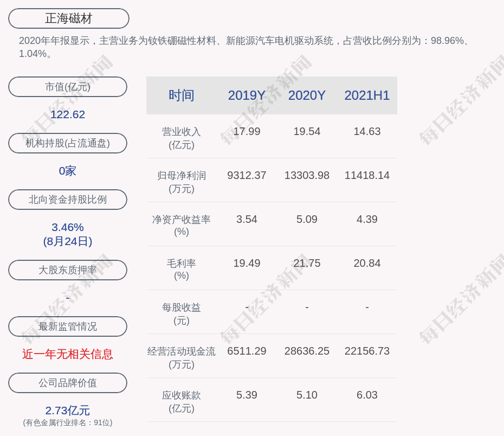Select the 应收账款 row label
The image size is (504, 436).
coord(181,395)
